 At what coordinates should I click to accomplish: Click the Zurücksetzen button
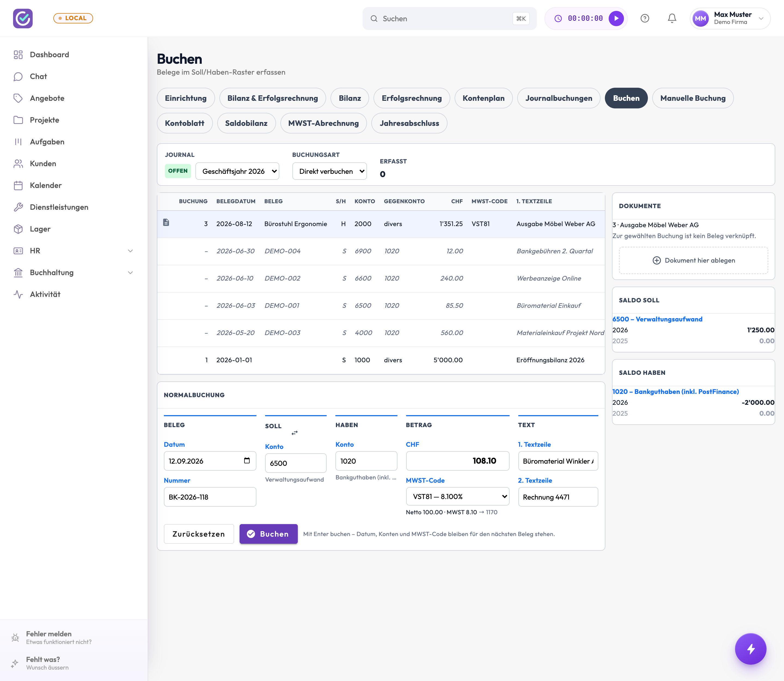point(199,534)
